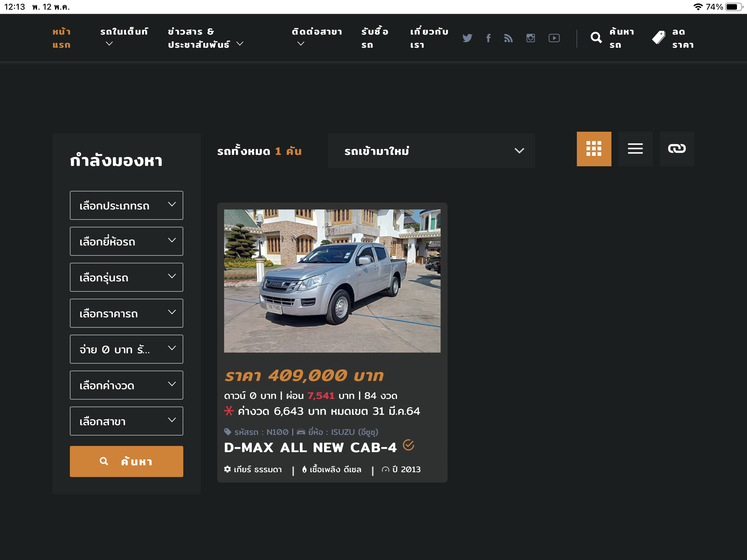This screenshot has height=560, width=747.
Task: Open the Twitter social link icon
Action: click(467, 38)
